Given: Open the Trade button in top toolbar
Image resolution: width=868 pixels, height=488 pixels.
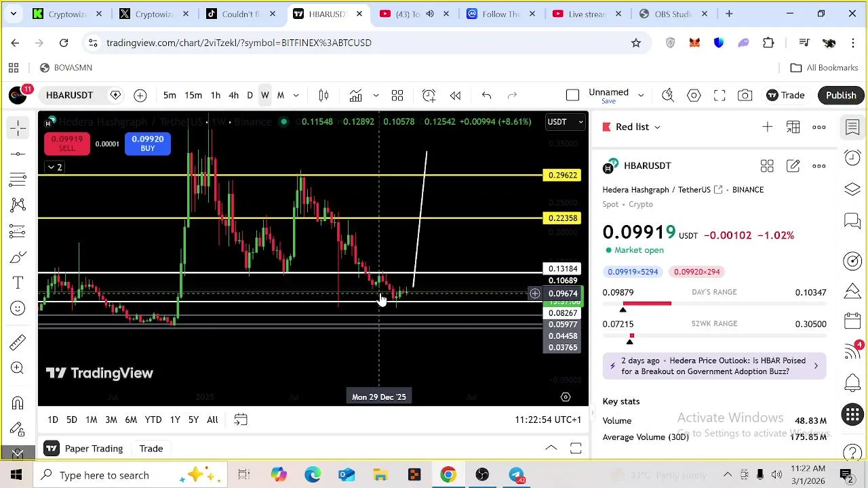Looking at the screenshot, I should click(785, 96).
